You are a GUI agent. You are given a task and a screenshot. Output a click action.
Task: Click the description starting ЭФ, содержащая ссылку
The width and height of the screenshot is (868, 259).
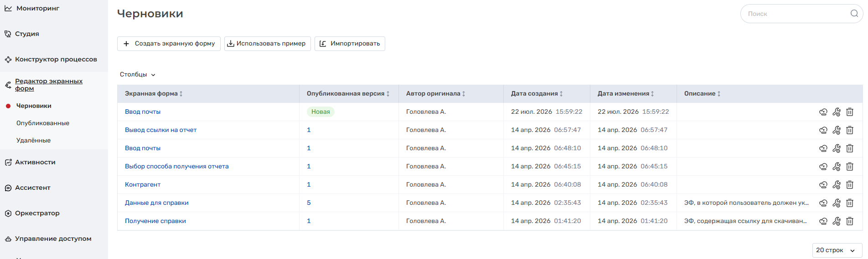[745, 221]
